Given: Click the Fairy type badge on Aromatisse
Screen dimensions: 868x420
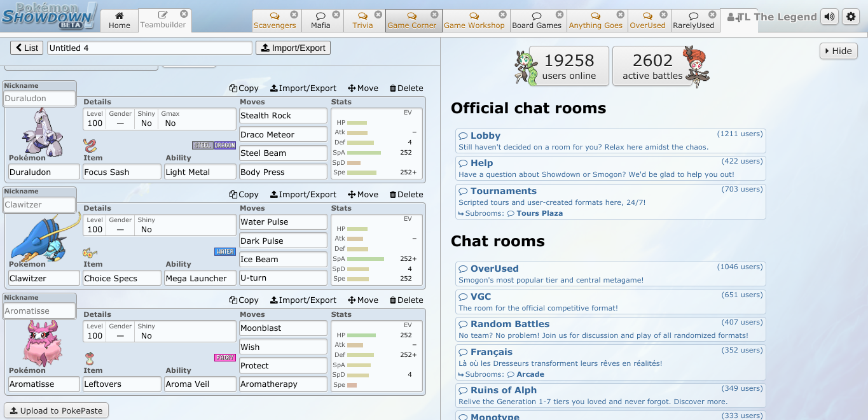Looking at the screenshot, I should (x=225, y=358).
